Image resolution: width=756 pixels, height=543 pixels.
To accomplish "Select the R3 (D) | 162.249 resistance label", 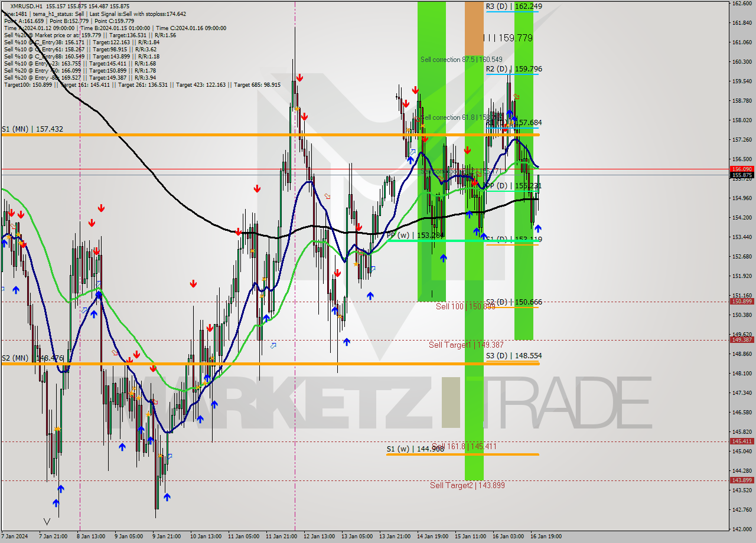I will (x=514, y=6).
